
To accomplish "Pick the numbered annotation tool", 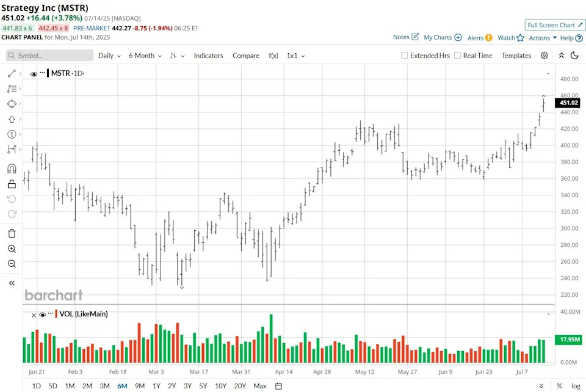I will [x=12, y=134].
